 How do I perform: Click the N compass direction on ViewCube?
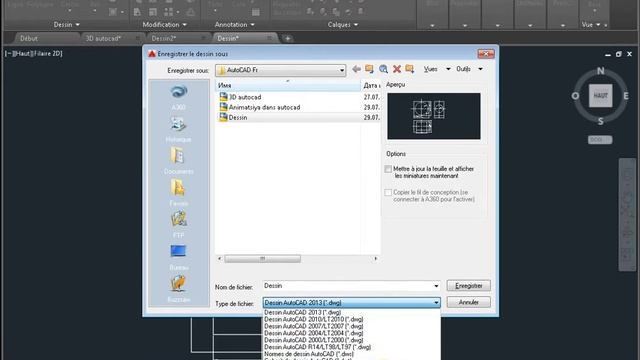click(x=600, y=71)
